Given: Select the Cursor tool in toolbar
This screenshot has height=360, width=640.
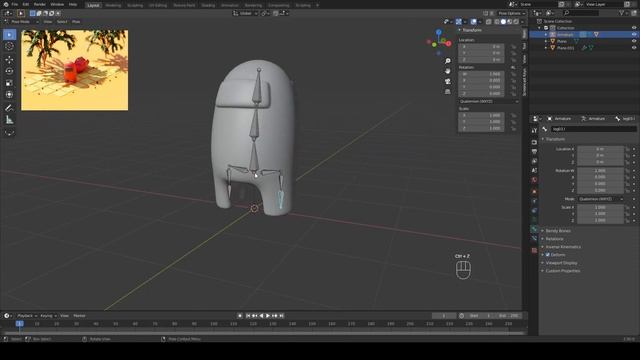Looking at the screenshot, I should click(x=9, y=46).
